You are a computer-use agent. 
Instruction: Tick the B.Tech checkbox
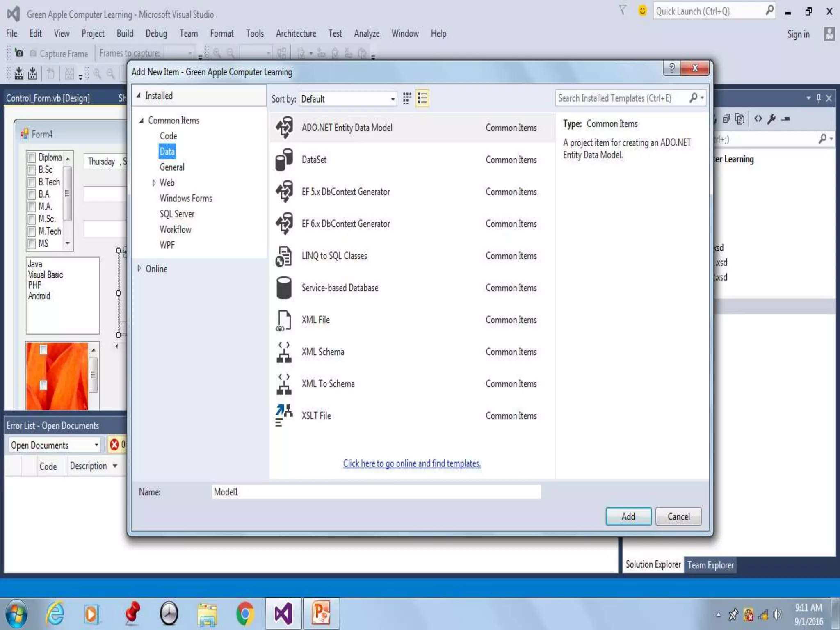(x=32, y=182)
